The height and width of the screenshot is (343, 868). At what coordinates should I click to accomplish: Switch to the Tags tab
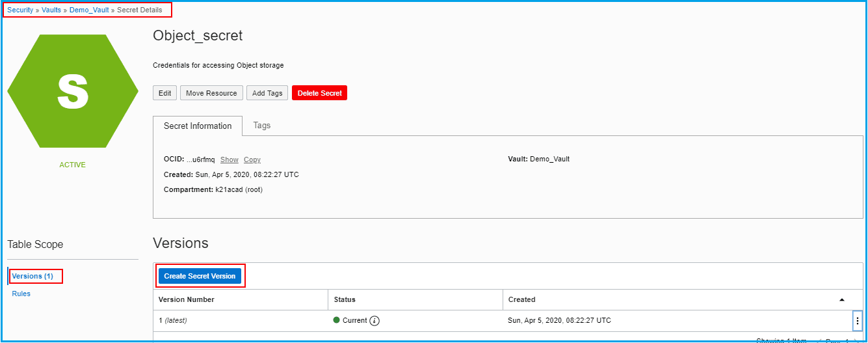[262, 126]
